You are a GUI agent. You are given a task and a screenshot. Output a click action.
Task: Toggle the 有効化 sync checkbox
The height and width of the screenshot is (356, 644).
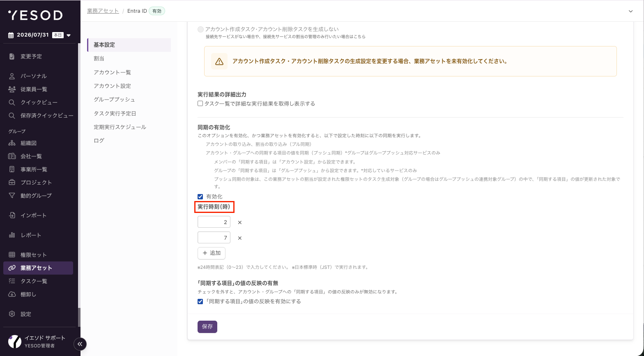coord(200,196)
